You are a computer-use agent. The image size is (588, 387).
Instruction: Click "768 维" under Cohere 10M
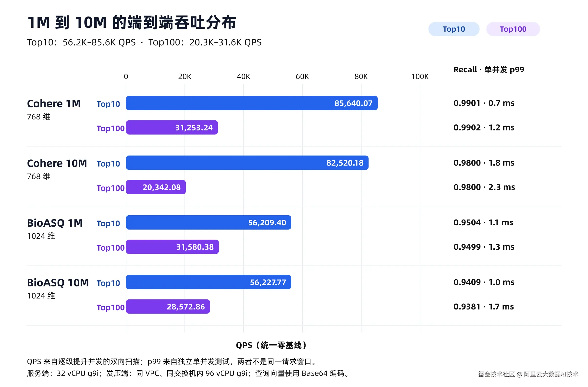coord(39,176)
